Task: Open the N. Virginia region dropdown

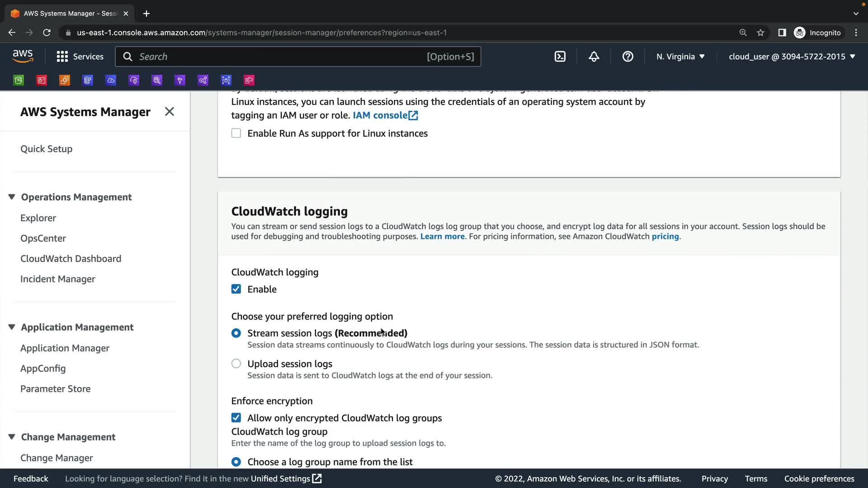Action: [x=680, y=56]
